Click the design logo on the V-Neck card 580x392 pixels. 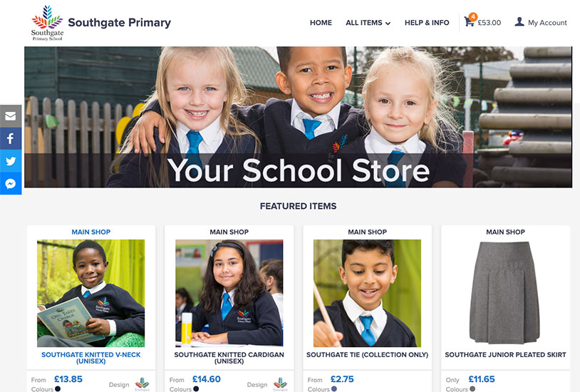(x=142, y=384)
